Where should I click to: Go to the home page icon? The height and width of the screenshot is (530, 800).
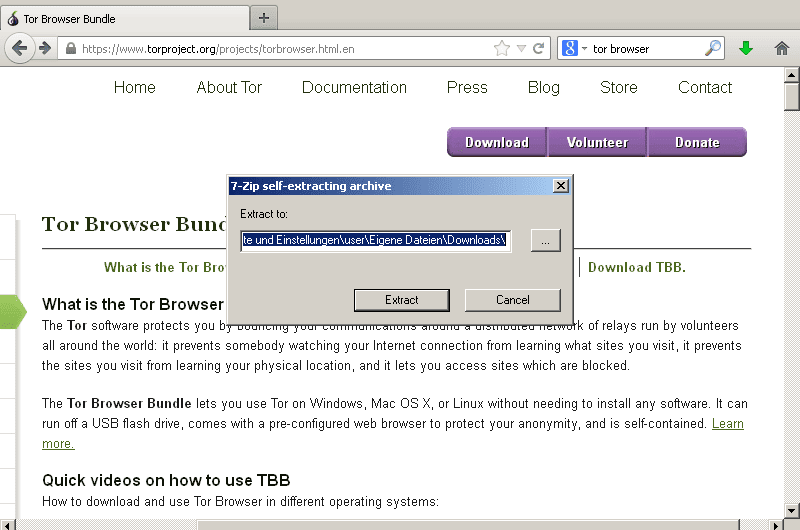point(781,48)
